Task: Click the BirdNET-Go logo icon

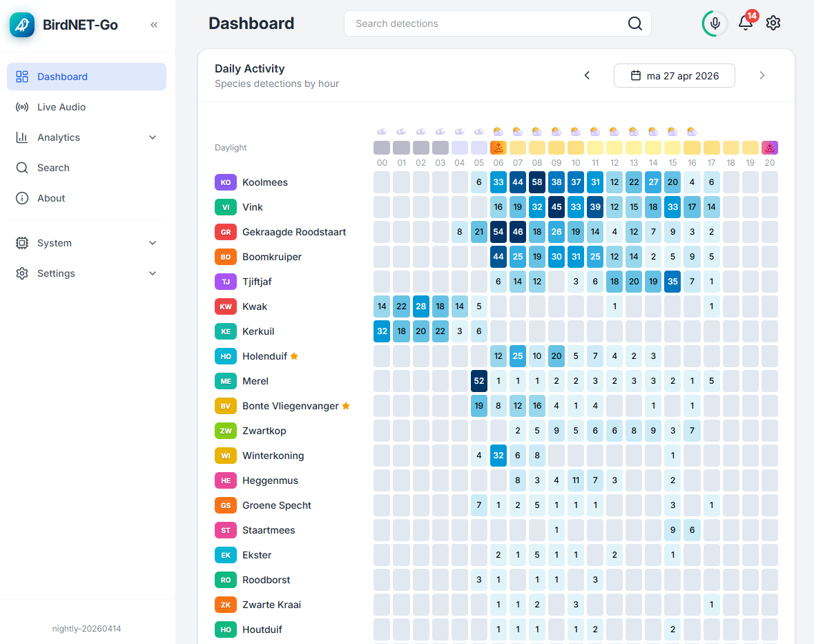Action: pos(22,25)
